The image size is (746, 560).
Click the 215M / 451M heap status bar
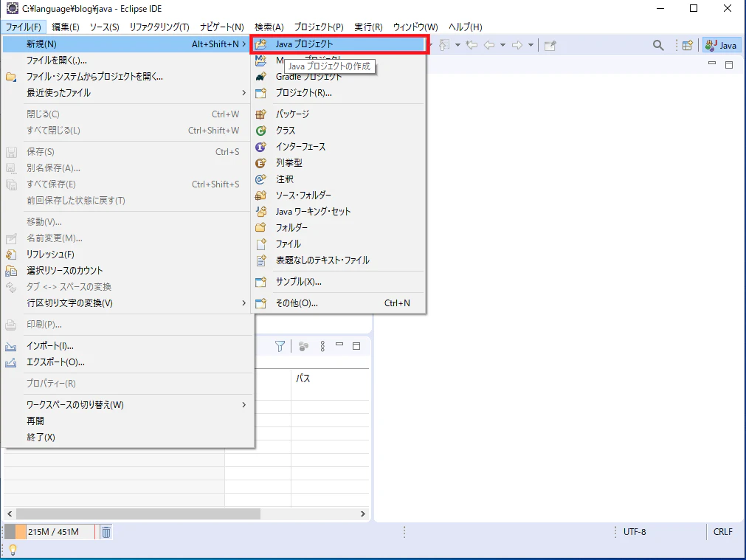coord(49,532)
